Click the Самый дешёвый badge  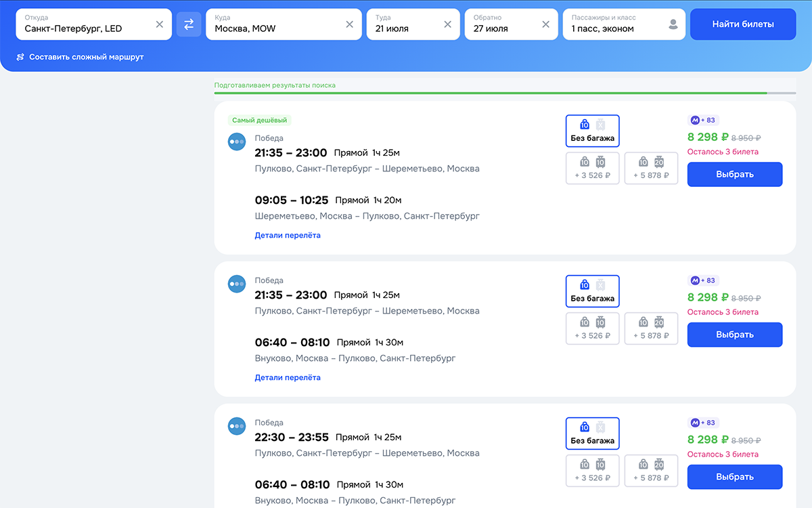tap(260, 121)
